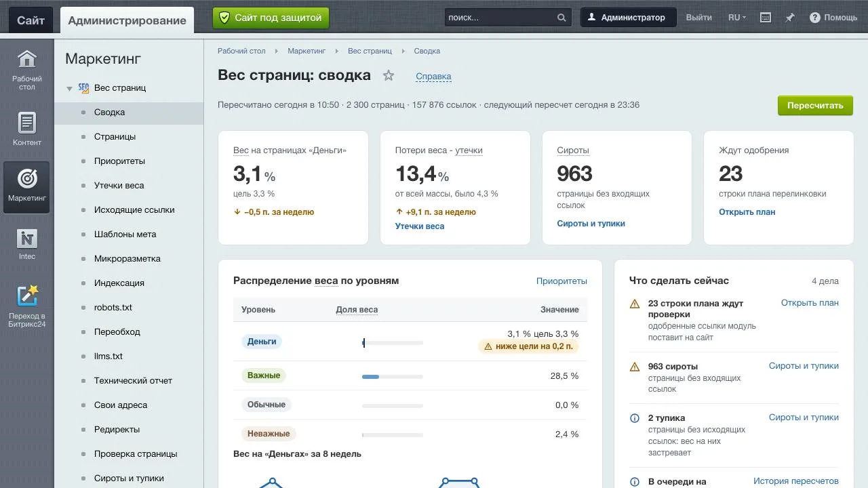Click the Неважные level tag
This screenshot has height=488, width=868.
tap(269, 434)
